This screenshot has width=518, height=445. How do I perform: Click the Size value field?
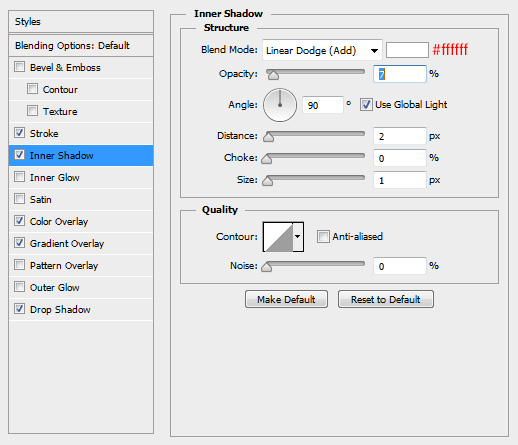(x=400, y=180)
